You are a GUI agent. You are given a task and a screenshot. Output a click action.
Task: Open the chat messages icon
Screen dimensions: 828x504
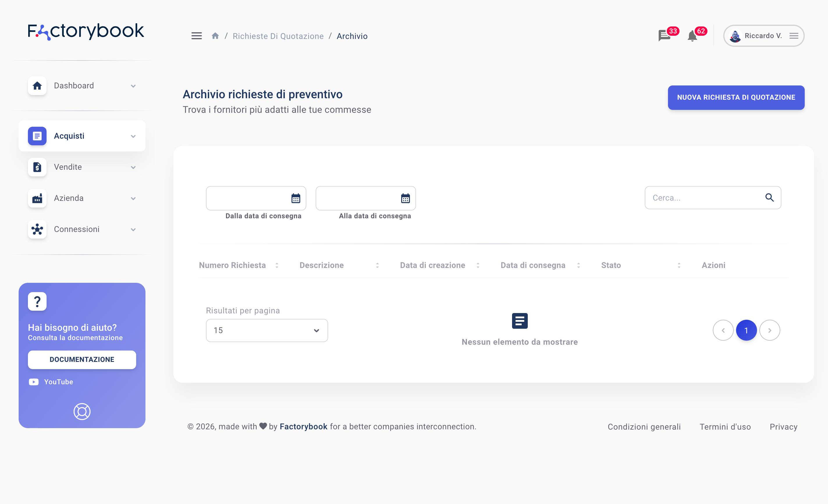pyautogui.click(x=664, y=35)
